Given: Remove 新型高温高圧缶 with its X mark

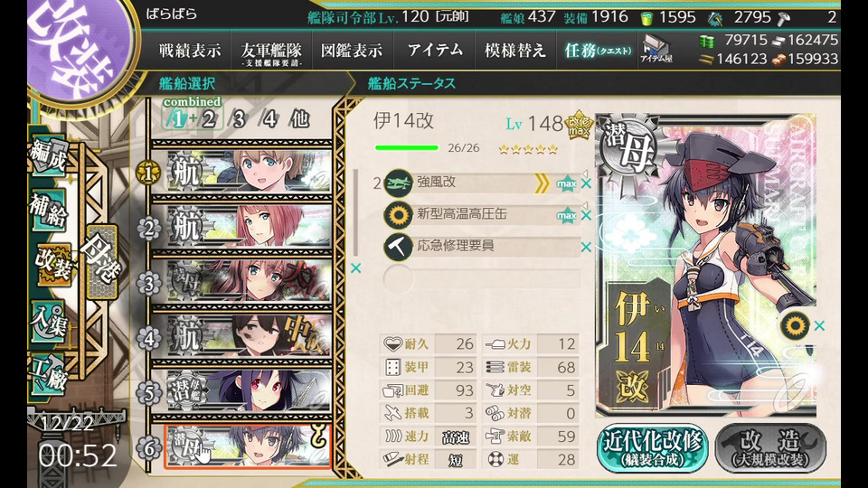Looking at the screenshot, I should point(586,215).
